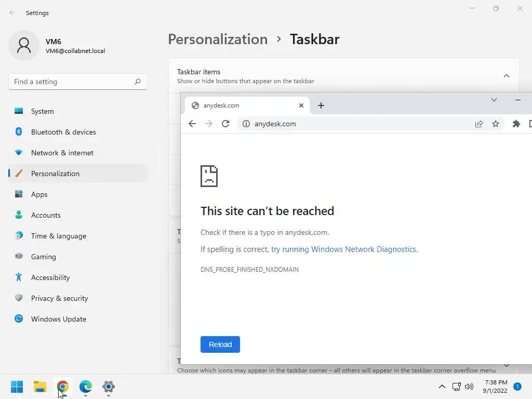Show hidden system tray icons
This screenshot has width=532, height=399.
click(x=442, y=387)
